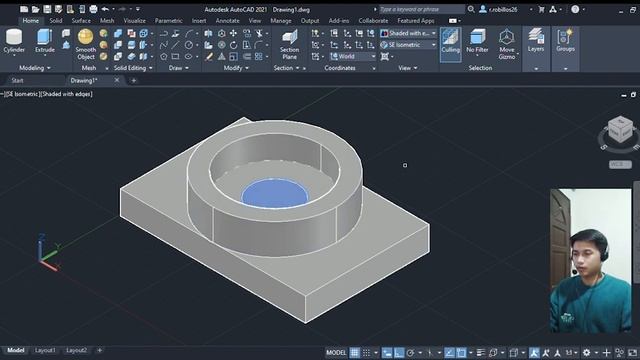The width and height of the screenshot is (640, 360).
Task: Select the Line tool in Draw panel
Action: click(x=176, y=45)
